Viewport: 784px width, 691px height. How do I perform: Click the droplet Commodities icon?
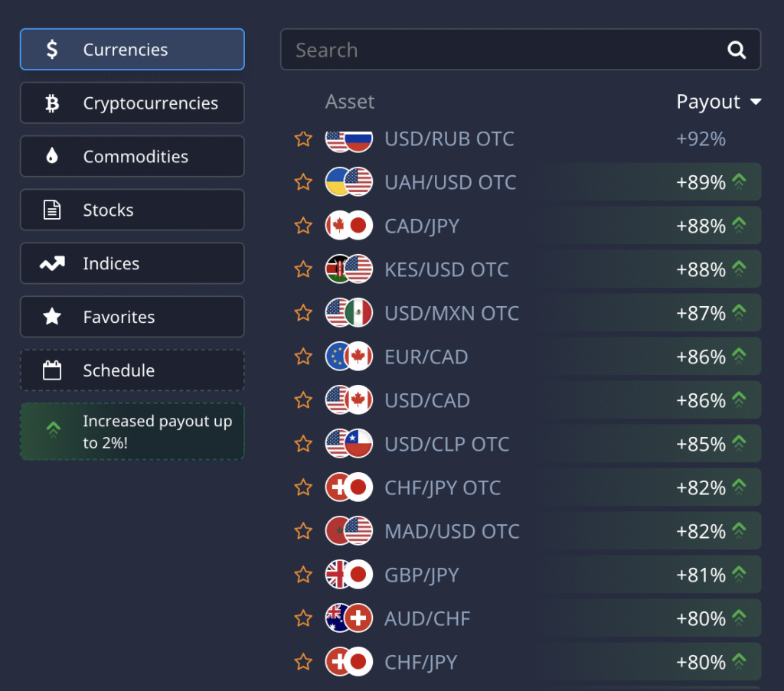(x=52, y=157)
